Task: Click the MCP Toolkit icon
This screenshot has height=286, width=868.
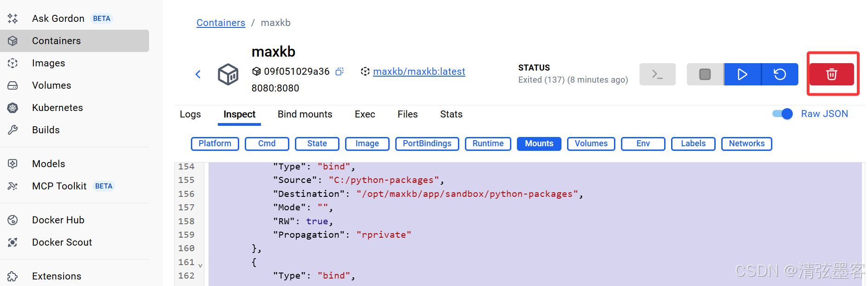Action: coord(13,186)
